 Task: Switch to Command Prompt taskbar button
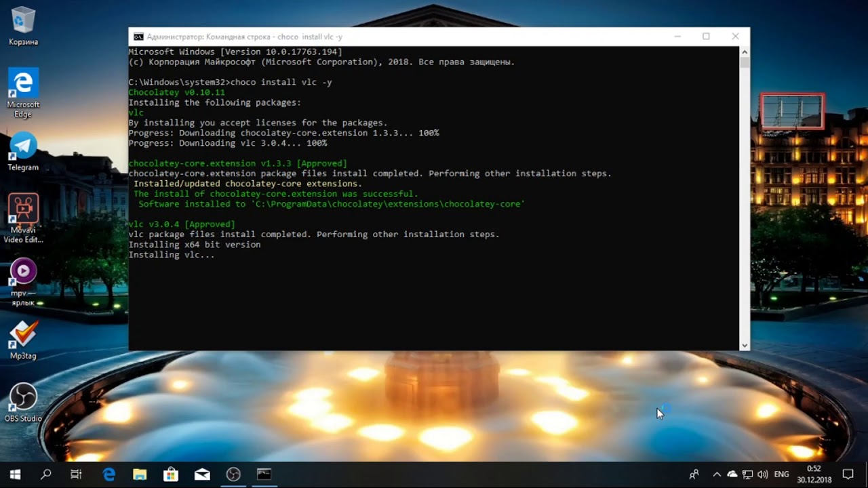click(264, 474)
